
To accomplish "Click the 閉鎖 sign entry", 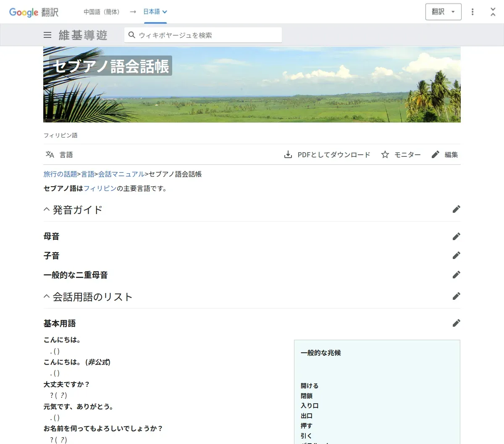I will 307,396.
